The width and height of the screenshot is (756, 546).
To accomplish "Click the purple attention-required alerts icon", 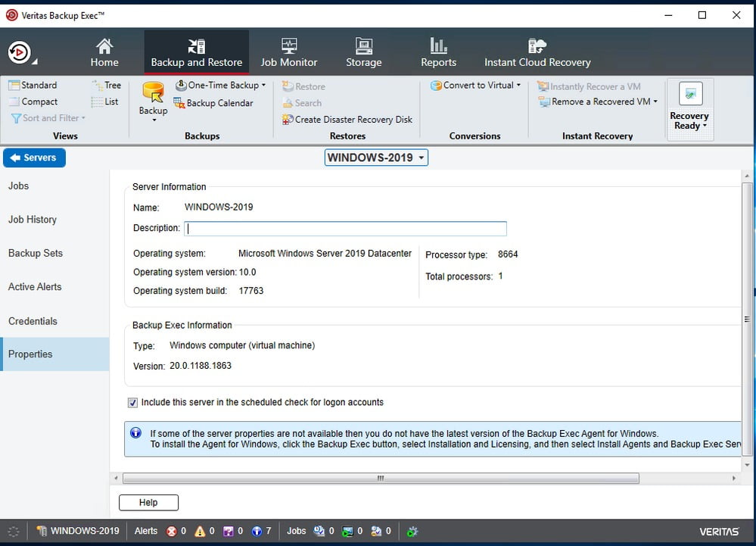I will pos(228,532).
